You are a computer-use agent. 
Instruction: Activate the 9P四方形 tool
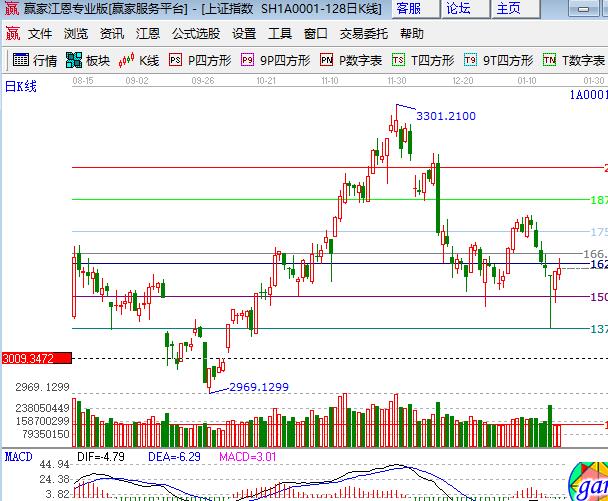pos(276,60)
